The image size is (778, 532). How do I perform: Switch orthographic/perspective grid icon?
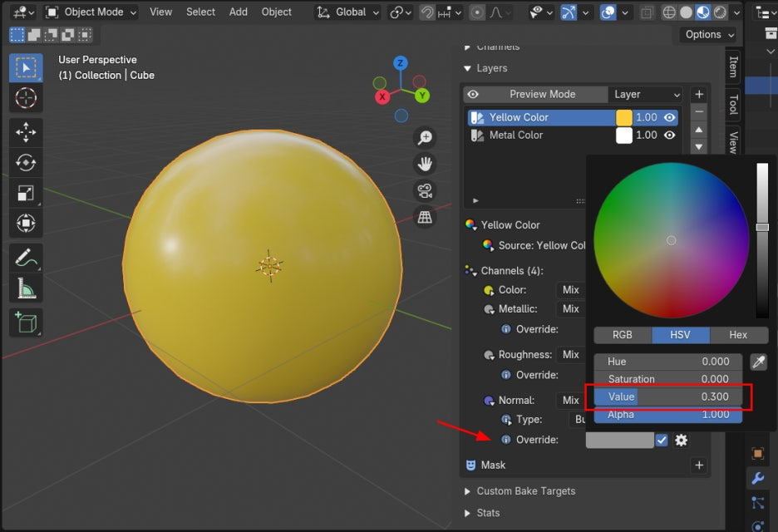tap(425, 217)
